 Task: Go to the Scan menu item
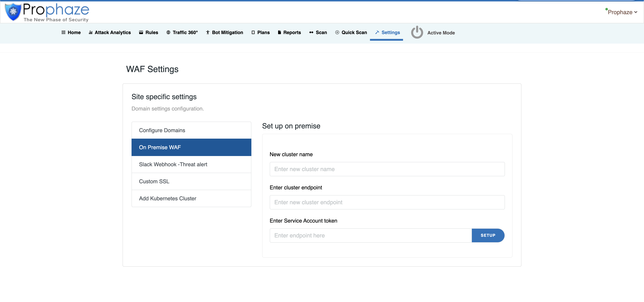pos(318,32)
